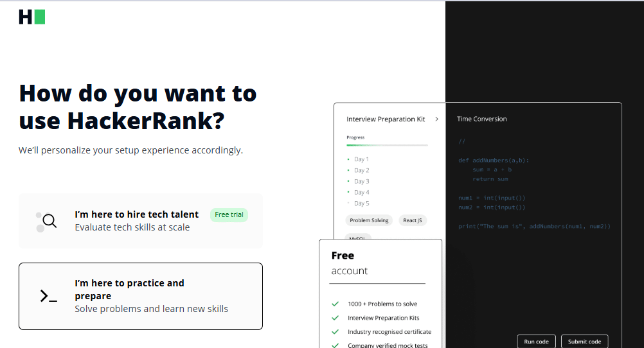The height and width of the screenshot is (348, 644).
Task: Click the "Evaluate tech skills at scale" text
Action: point(132,227)
